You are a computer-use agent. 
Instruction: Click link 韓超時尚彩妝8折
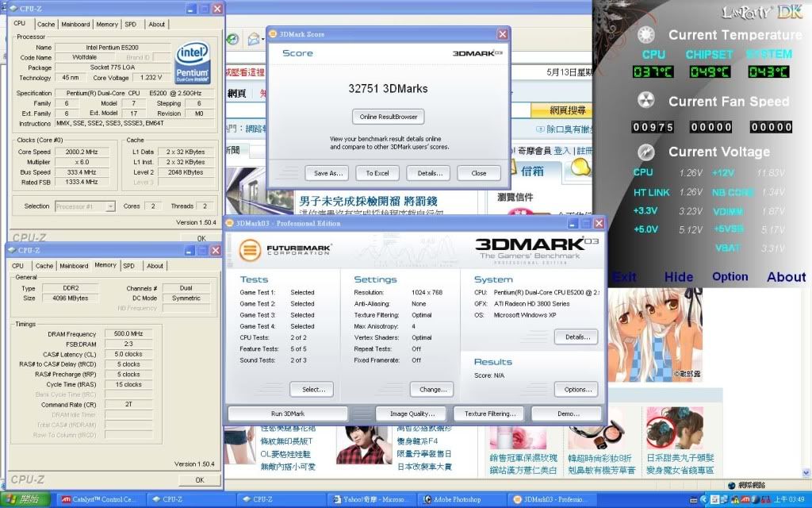601,458
